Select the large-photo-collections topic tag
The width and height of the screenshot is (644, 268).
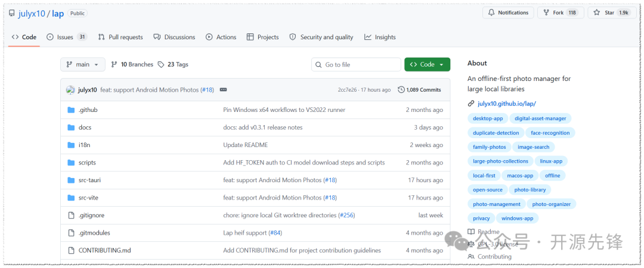point(500,161)
